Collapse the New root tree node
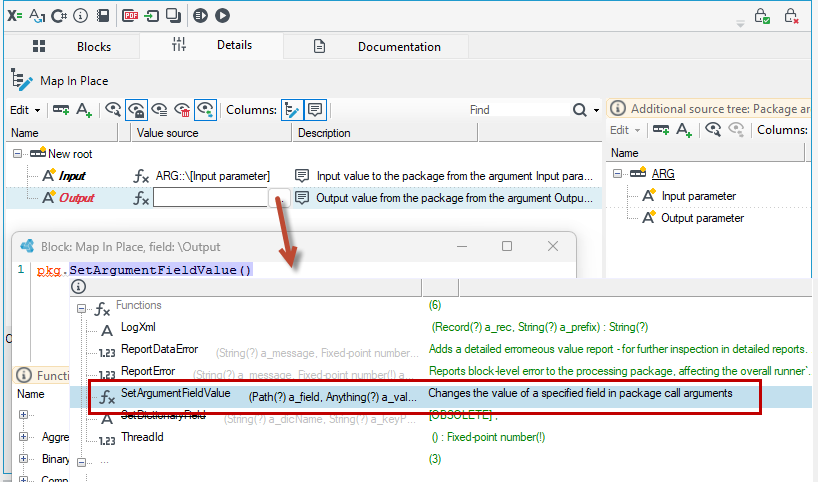The image size is (818, 482). [18, 154]
